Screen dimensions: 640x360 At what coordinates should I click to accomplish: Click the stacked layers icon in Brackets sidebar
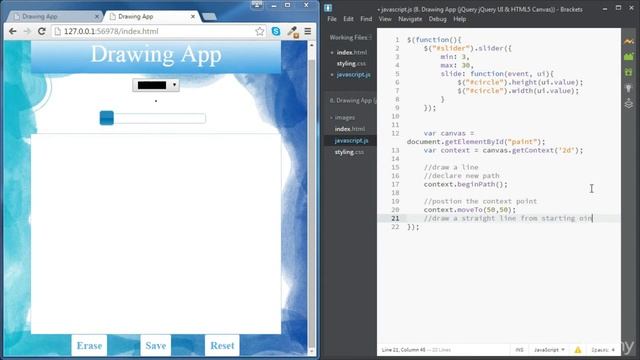click(x=629, y=104)
